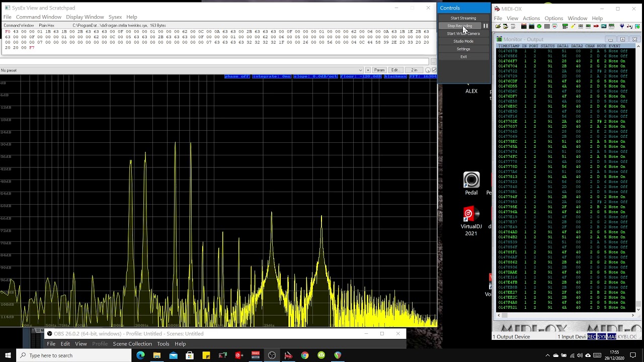
Task: Open the grid icon in MIDI-OX toolbar
Action: coord(547,27)
